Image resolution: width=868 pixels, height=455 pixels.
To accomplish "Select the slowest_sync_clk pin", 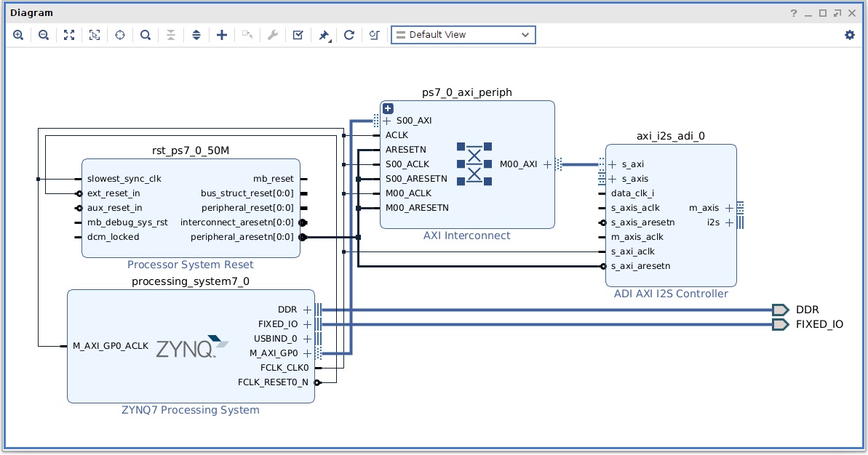I will pos(124,179).
